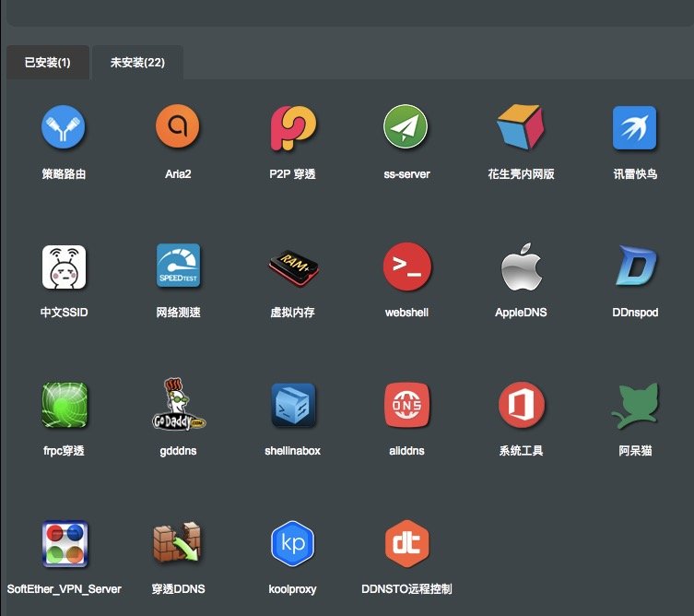Open the shellinabox blue box icon

[293, 405]
